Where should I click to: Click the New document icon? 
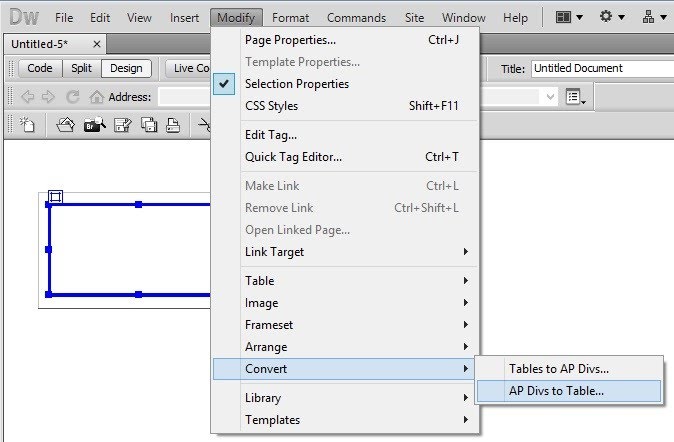click(x=27, y=125)
